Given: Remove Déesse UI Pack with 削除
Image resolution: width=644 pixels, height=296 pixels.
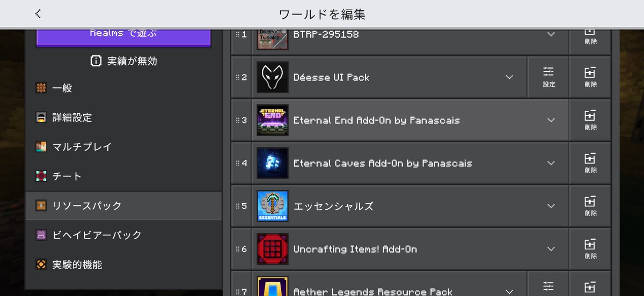Looking at the screenshot, I should click(590, 77).
